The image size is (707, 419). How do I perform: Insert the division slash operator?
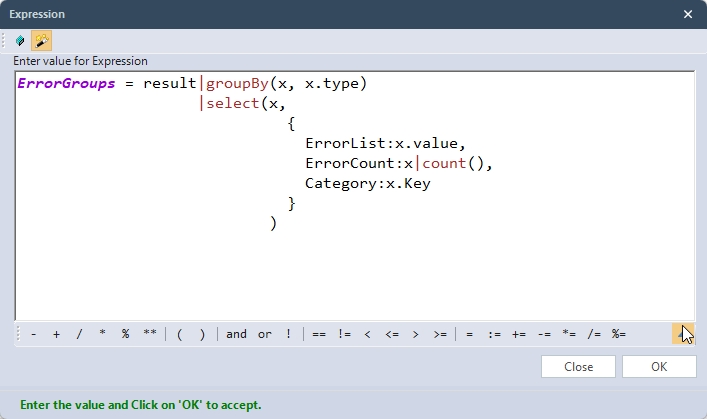point(79,334)
